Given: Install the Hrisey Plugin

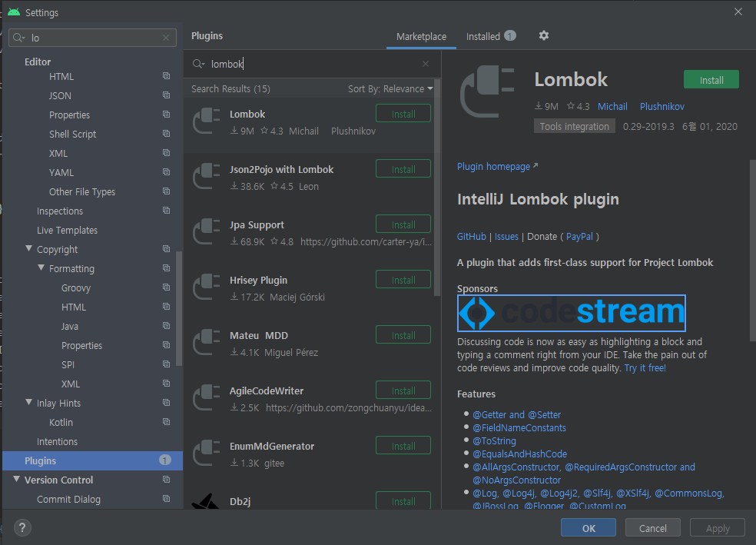Looking at the screenshot, I should 403,281.
